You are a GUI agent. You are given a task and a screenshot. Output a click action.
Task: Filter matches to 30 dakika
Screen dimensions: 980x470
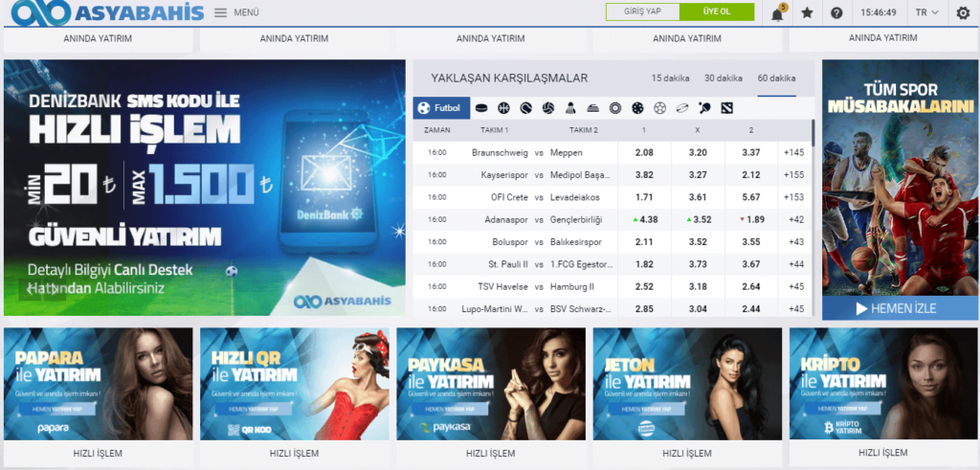coord(724,78)
